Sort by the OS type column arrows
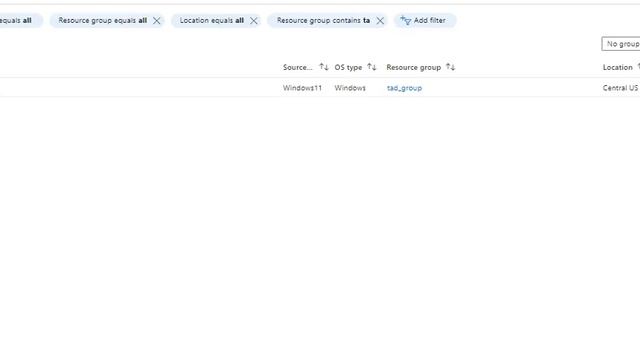The image size is (640, 360). [371, 67]
